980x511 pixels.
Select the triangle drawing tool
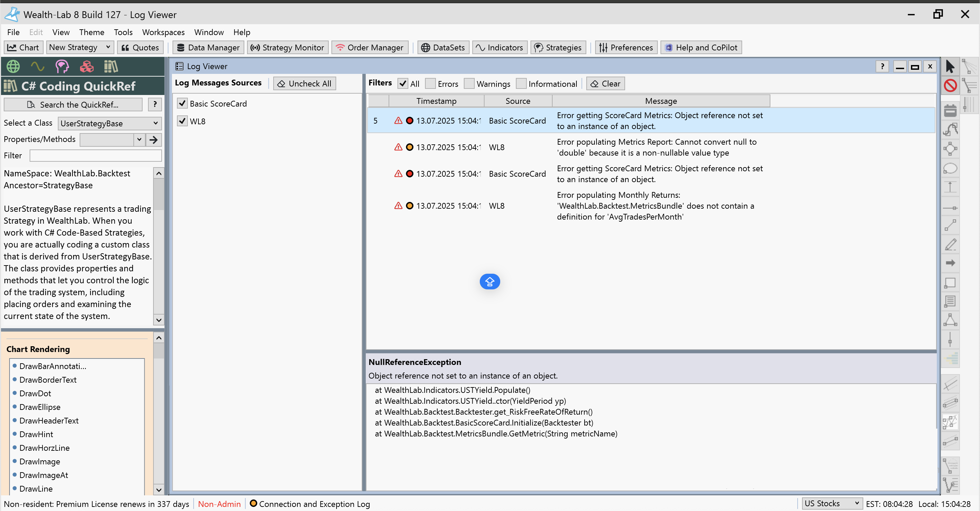pyautogui.click(x=950, y=320)
